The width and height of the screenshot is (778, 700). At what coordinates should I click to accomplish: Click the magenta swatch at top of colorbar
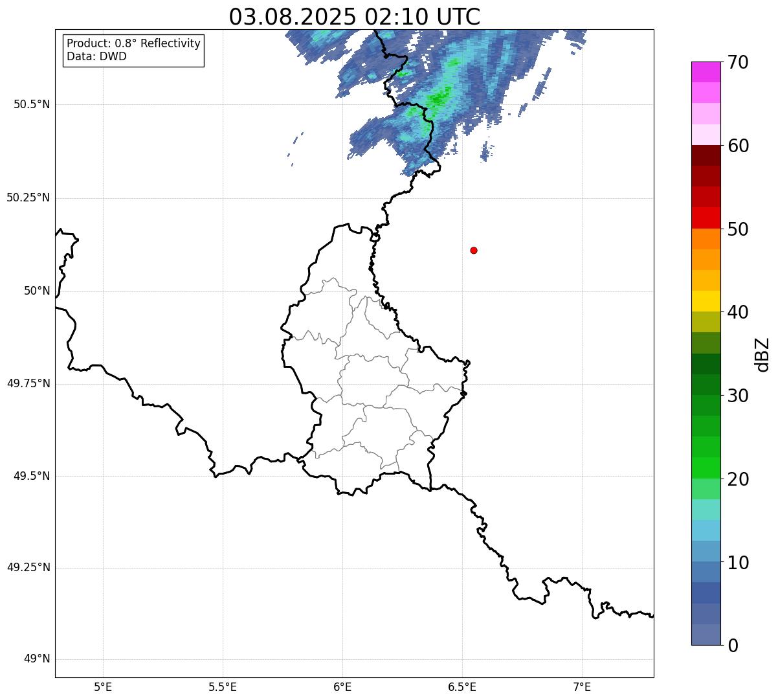(706, 72)
